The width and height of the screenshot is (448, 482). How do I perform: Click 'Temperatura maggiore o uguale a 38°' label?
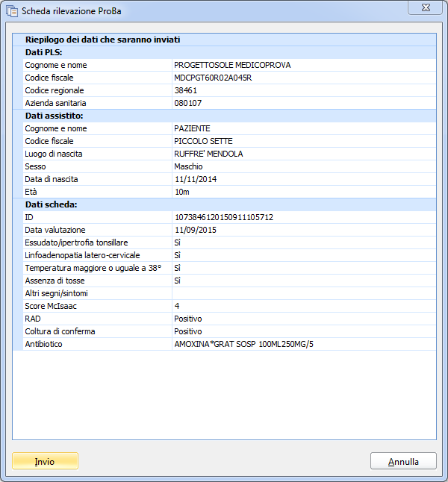coord(93,268)
